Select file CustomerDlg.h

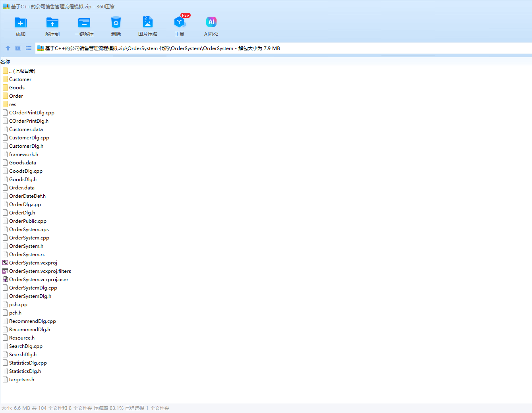coord(23,146)
